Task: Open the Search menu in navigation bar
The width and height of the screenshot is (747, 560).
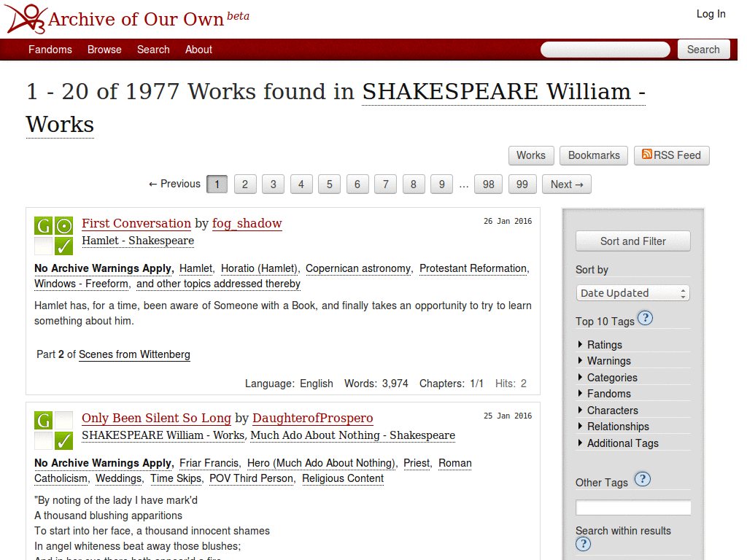Action: [153, 50]
